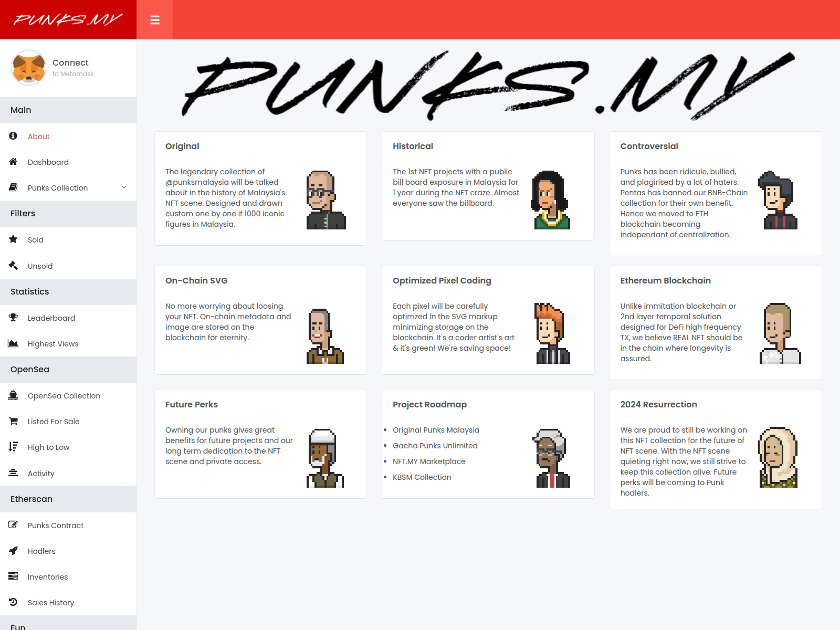Click the orange-haired punk in Optimized Pixel Coding
This screenshot has width=840, height=630.
pos(552,333)
